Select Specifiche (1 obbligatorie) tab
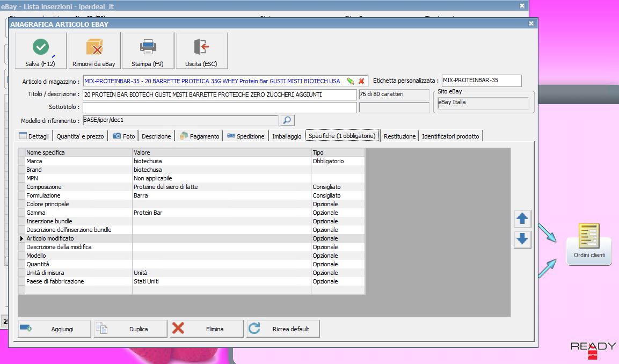Image resolution: width=619 pixels, height=364 pixels. [x=343, y=136]
